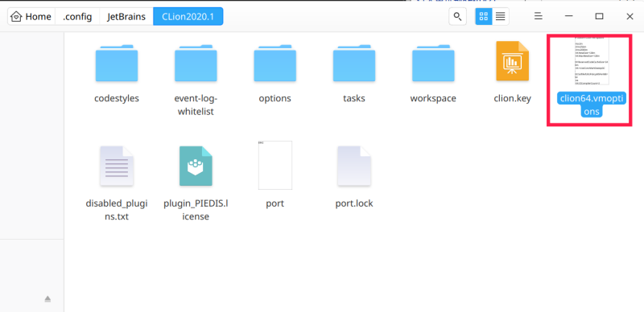The image size is (644, 312).
Task: Click the disabled_plugins.txt file name
Action: click(x=117, y=210)
